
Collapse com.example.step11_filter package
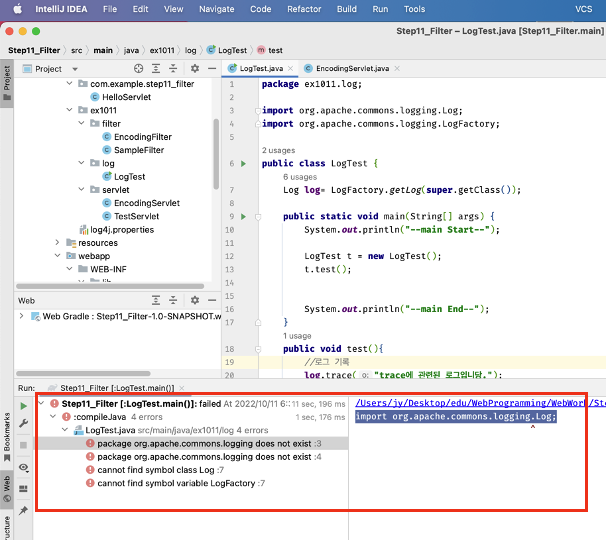click(69, 83)
